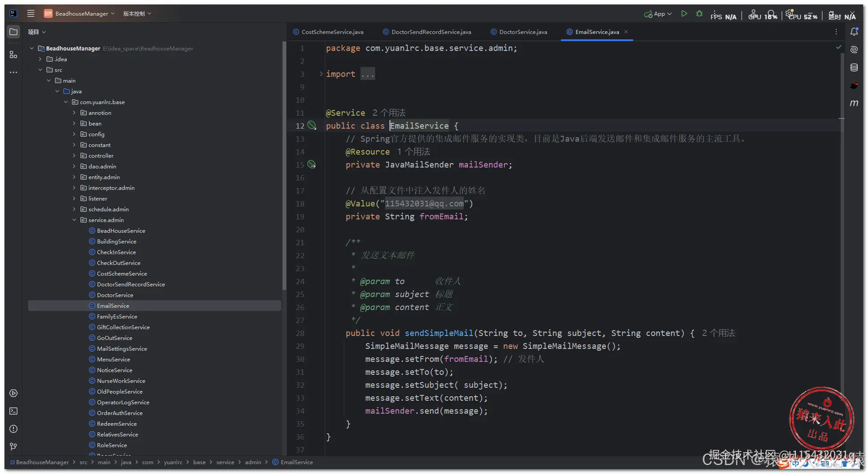This screenshot has height=474, width=868.
Task: Open the Notifications bell panel
Action: [x=854, y=32]
